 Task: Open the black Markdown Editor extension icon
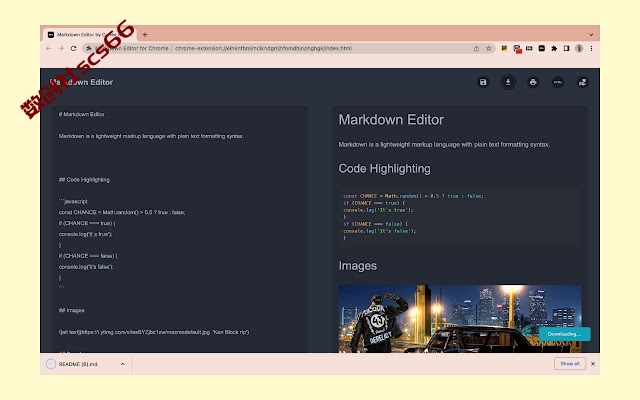coord(542,48)
